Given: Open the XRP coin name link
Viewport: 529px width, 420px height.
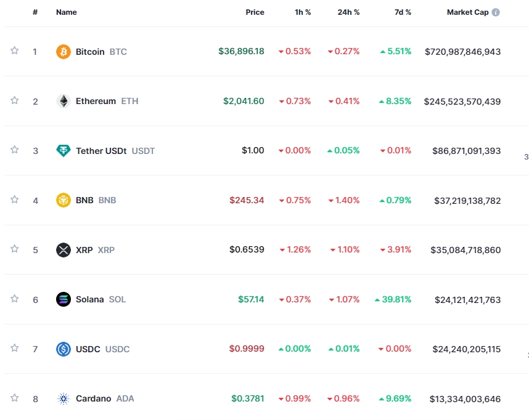Looking at the screenshot, I should [84, 250].
